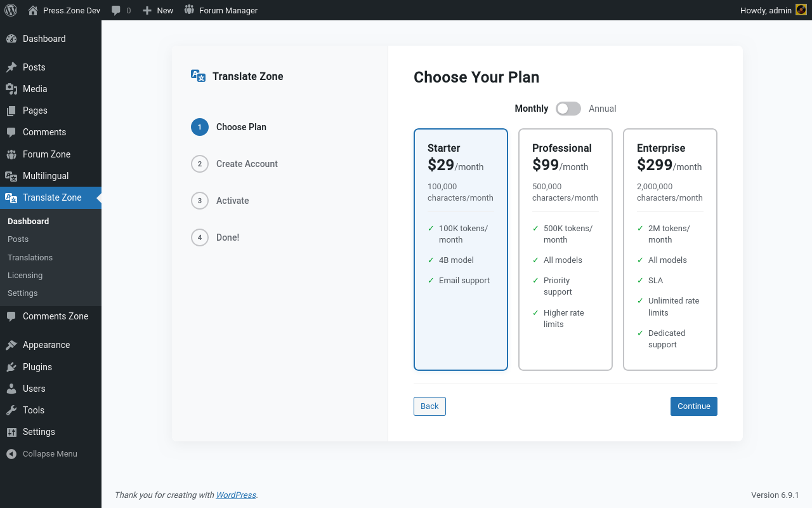Screen dimensions: 812x508
Task: Go to step 3 Activate
Action: click(x=219, y=201)
